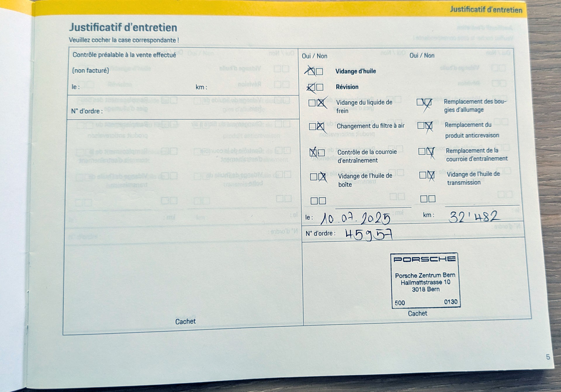Tick the crossed Oui box for Contrôle de la courroie
The height and width of the screenshot is (392, 561).
(313, 152)
